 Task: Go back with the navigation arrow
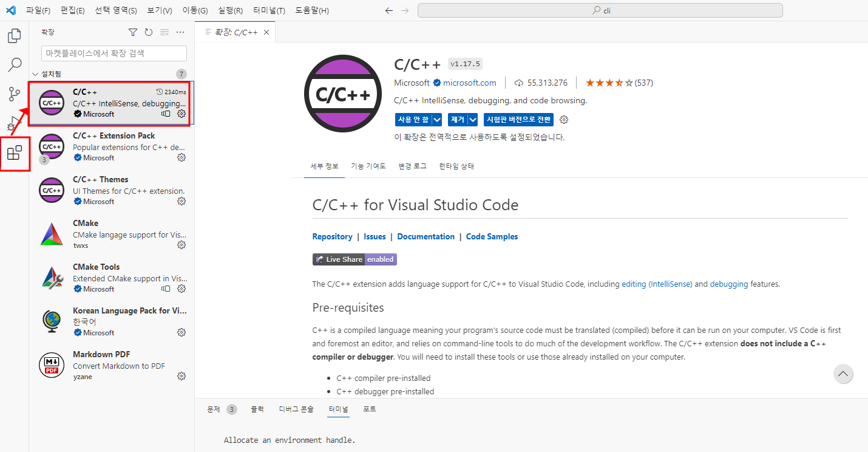tap(389, 10)
